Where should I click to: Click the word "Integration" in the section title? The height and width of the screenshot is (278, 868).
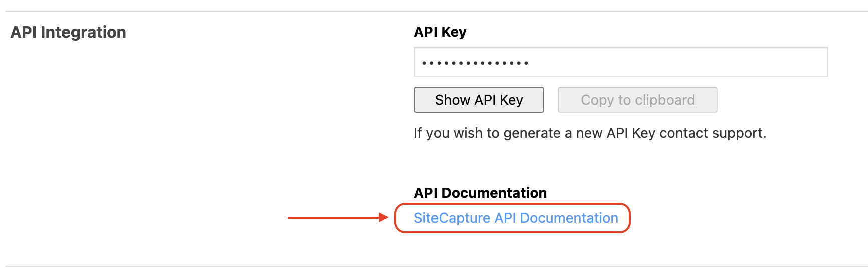83,32
